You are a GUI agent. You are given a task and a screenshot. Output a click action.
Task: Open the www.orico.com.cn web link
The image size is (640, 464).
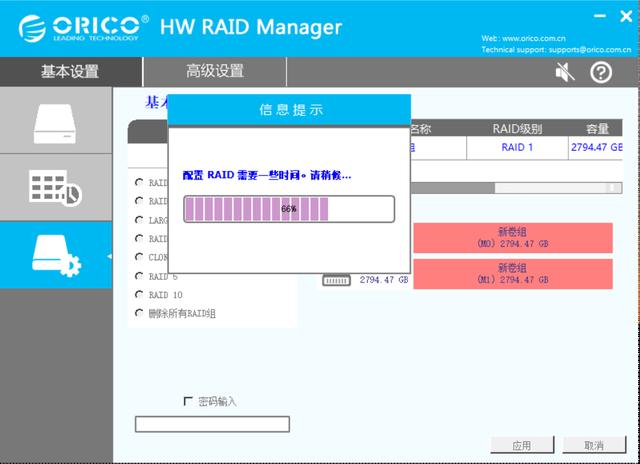533,38
